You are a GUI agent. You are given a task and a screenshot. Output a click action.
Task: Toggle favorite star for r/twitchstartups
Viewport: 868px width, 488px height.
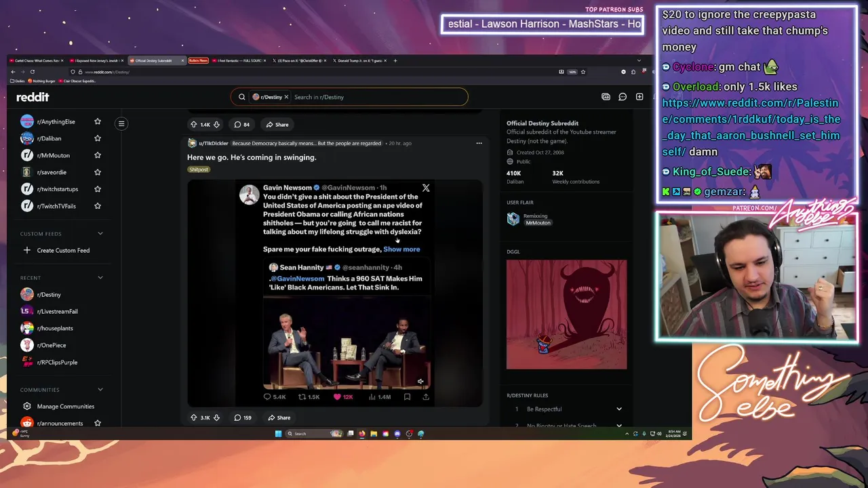coord(98,189)
